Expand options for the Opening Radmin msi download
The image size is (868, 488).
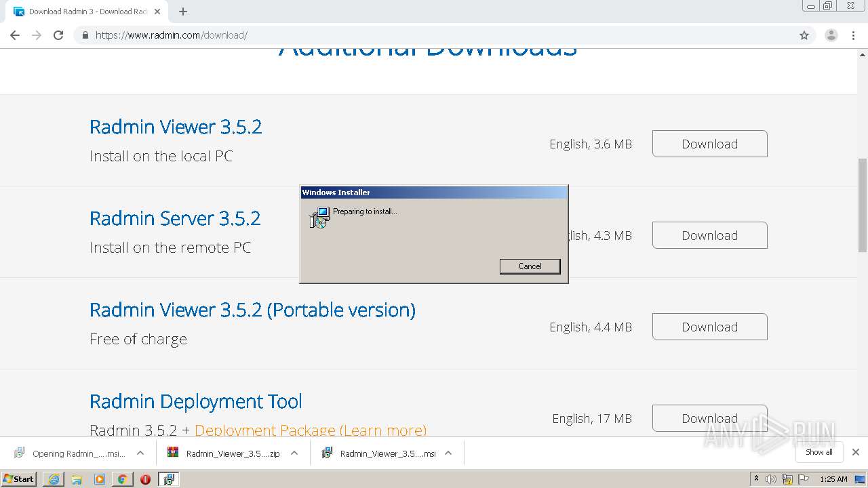click(x=140, y=453)
